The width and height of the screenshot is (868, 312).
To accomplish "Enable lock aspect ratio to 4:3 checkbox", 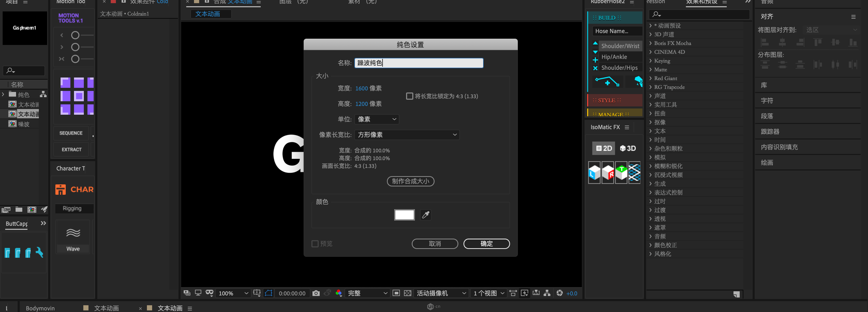I will 410,96.
